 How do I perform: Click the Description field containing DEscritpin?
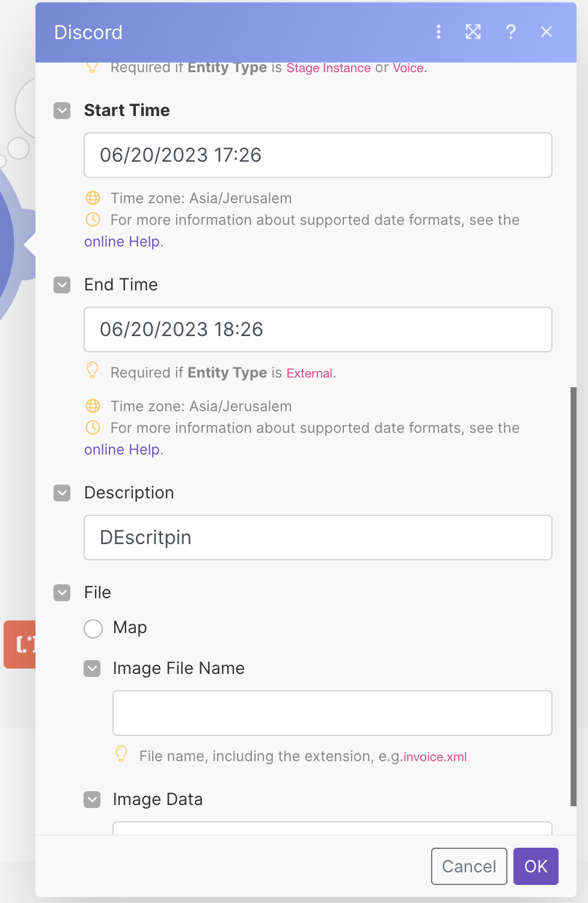tap(318, 537)
